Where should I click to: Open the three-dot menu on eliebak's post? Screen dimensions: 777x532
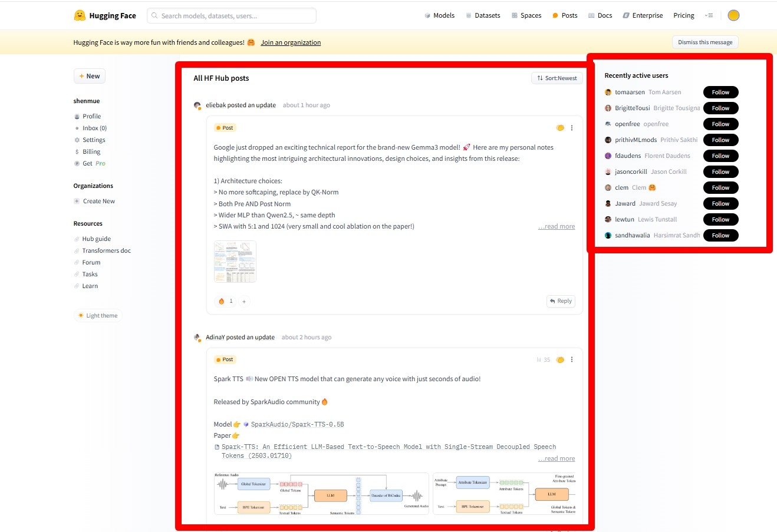tap(571, 128)
